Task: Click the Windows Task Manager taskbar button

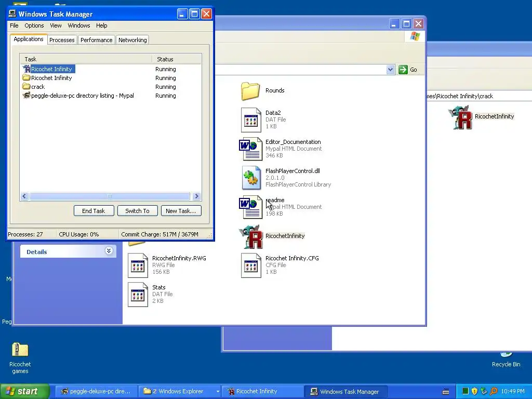Action: (345, 391)
